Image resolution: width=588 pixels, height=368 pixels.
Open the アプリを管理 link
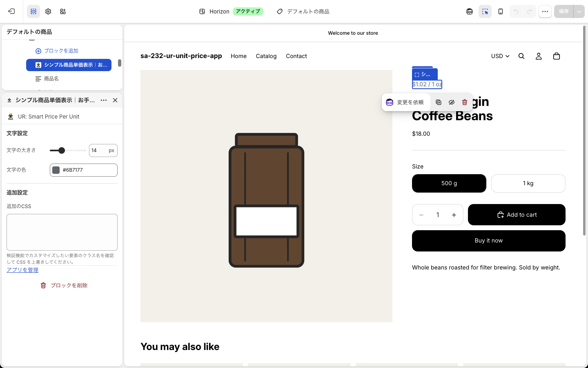(22, 270)
